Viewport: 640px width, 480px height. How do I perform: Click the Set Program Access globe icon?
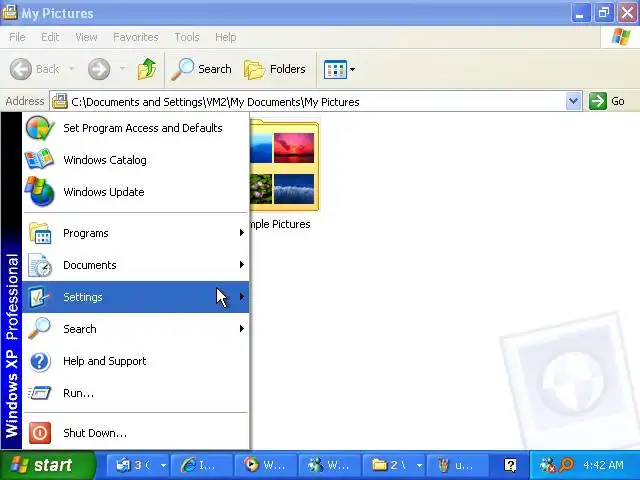40,128
